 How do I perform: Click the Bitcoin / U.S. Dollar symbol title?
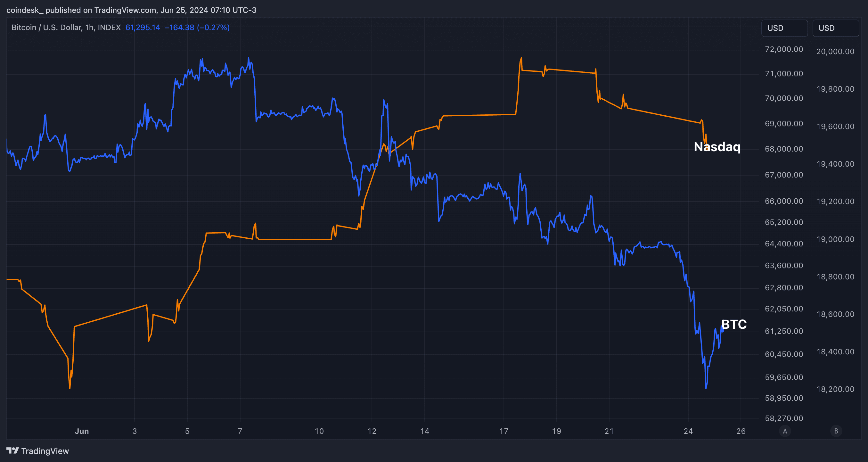coord(66,27)
